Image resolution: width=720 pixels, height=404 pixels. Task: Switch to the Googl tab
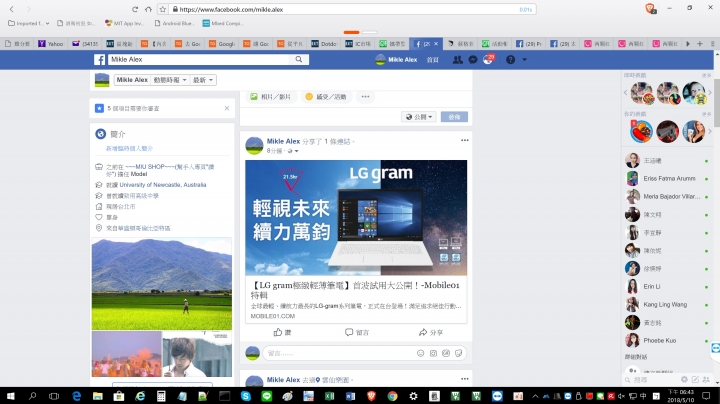tap(221, 44)
